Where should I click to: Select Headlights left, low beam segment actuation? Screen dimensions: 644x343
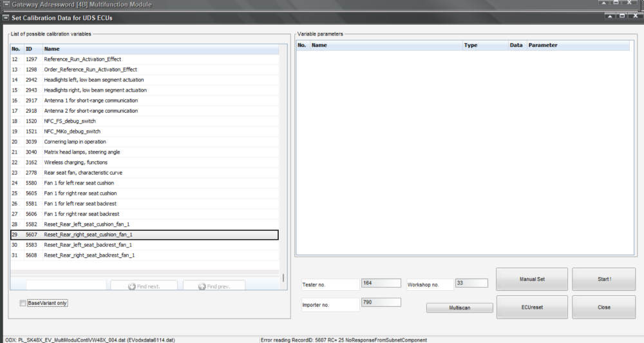click(144, 80)
